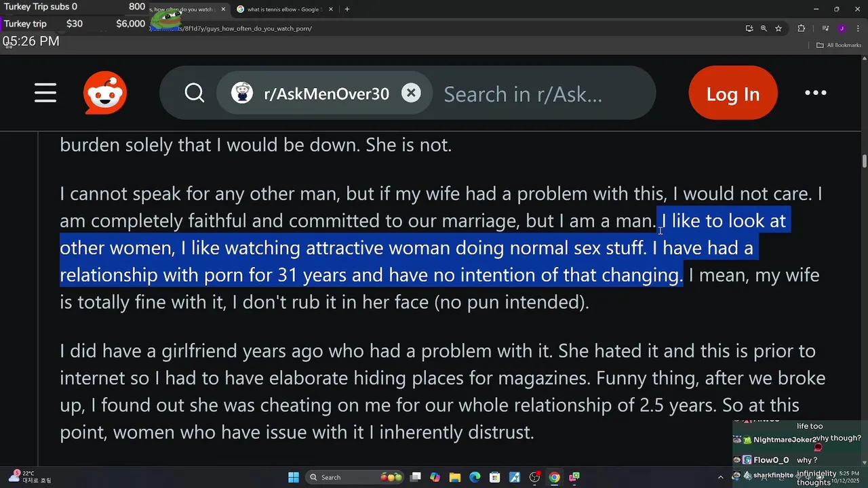Open the three-dot menu beside Log In
This screenshot has width=868, height=488.
(815, 93)
